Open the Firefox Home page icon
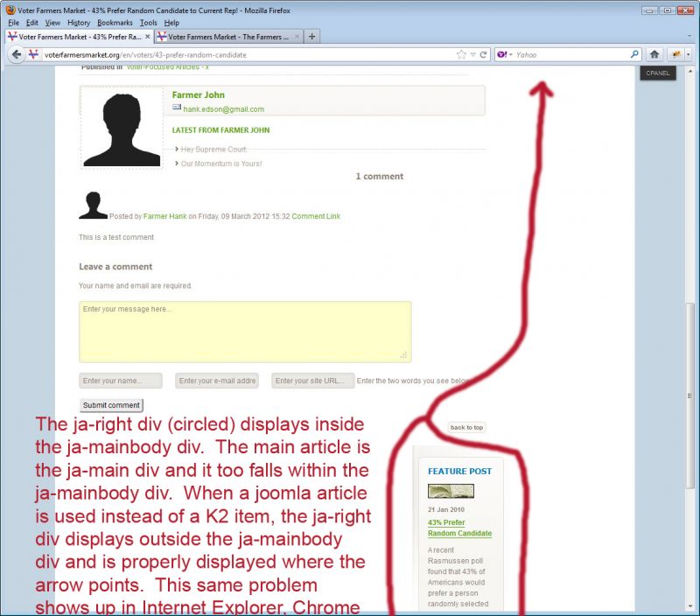The image size is (700, 616). 654,54
